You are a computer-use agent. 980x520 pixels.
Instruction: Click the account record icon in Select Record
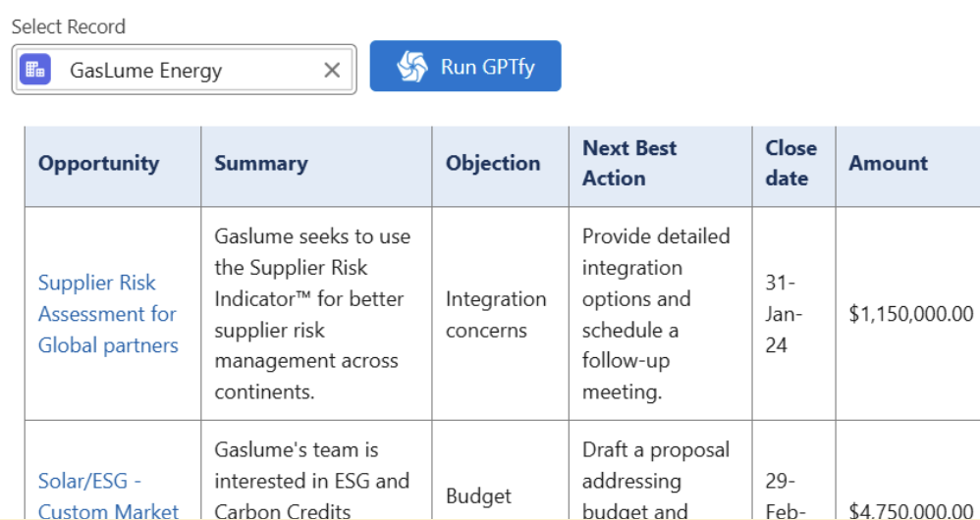(35, 70)
